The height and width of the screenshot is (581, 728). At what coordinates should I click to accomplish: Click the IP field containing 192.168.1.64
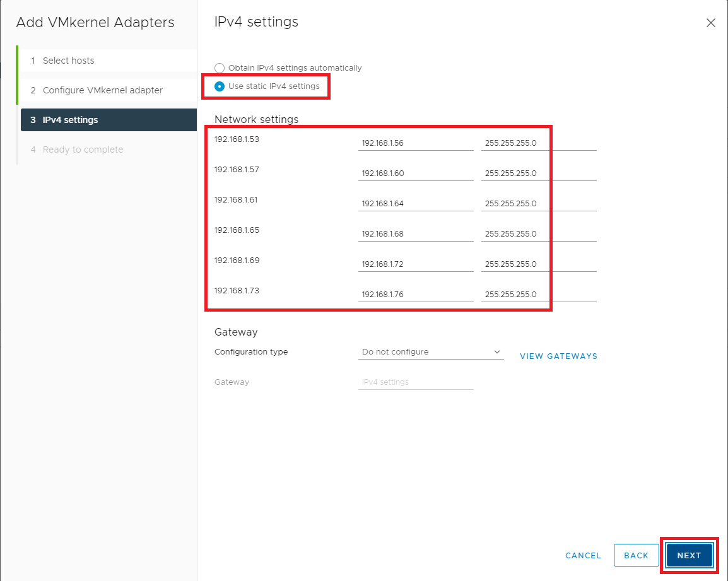point(415,204)
